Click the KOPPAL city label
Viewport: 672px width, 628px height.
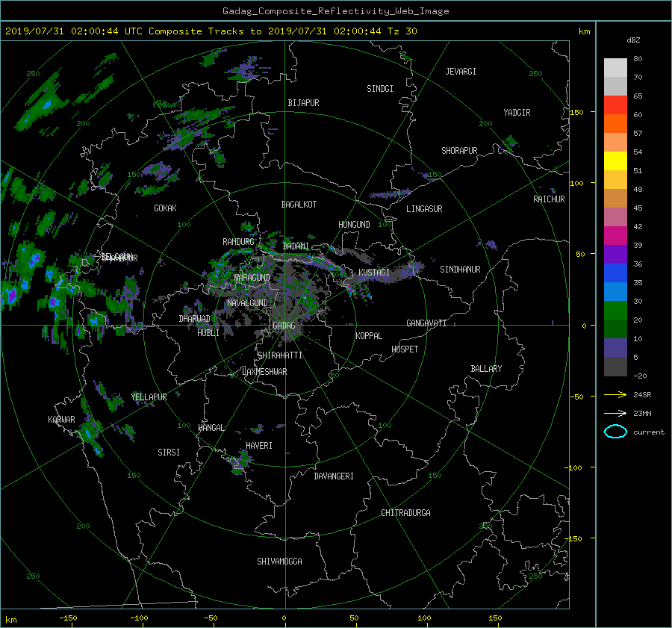pyautogui.click(x=369, y=336)
